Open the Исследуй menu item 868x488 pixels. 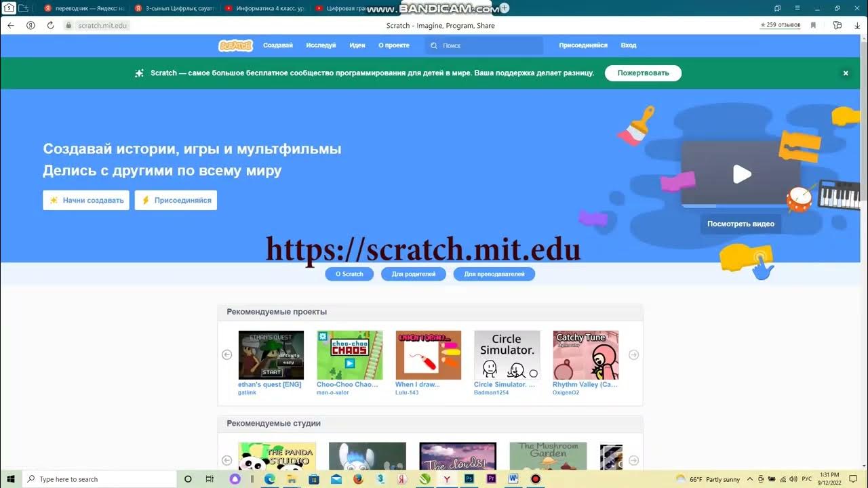pos(321,45)
